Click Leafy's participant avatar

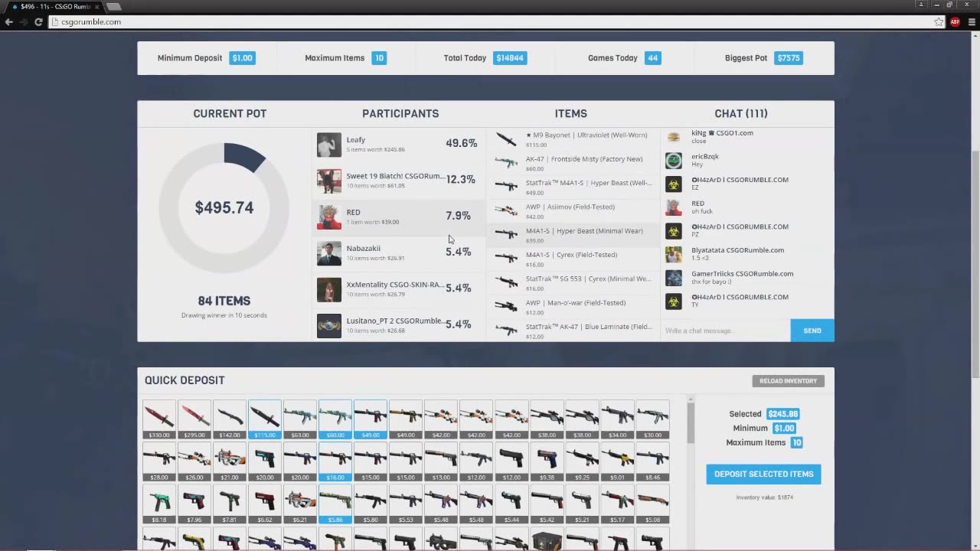coord(329,145)
